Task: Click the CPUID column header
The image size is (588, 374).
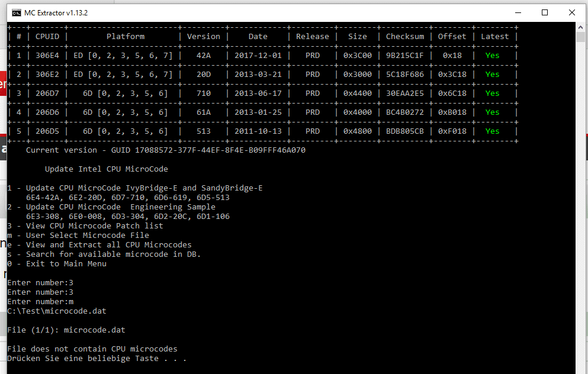Action: 47,36
